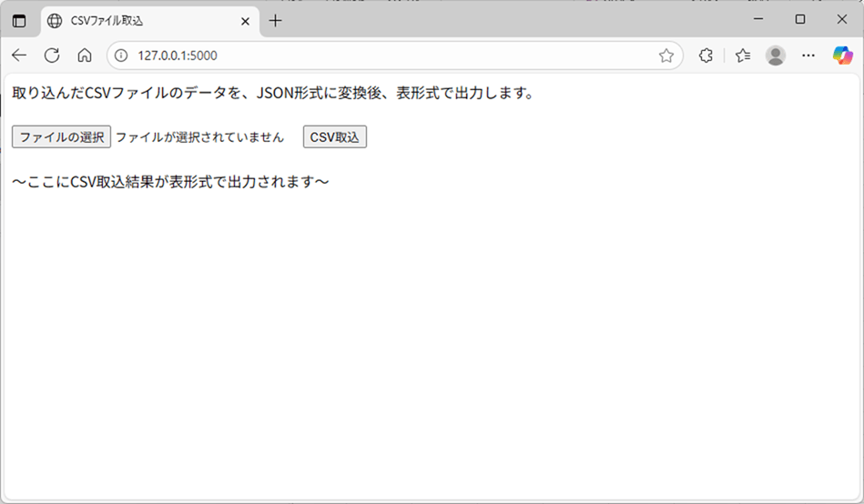Image resolution: width=864 pixels, height=504 pixels.
Task: Open a new tab with plus button
Action: point(276,20)
